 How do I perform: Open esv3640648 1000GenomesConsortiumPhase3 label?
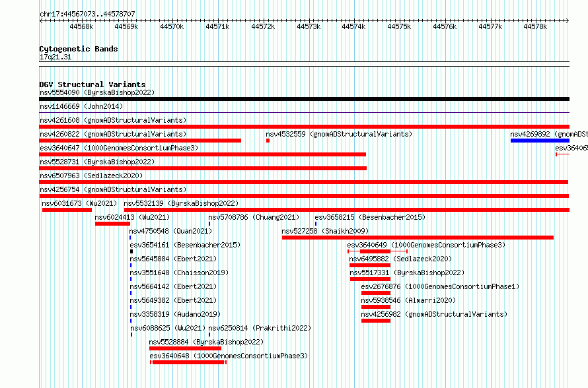click(x=229, y=356)
